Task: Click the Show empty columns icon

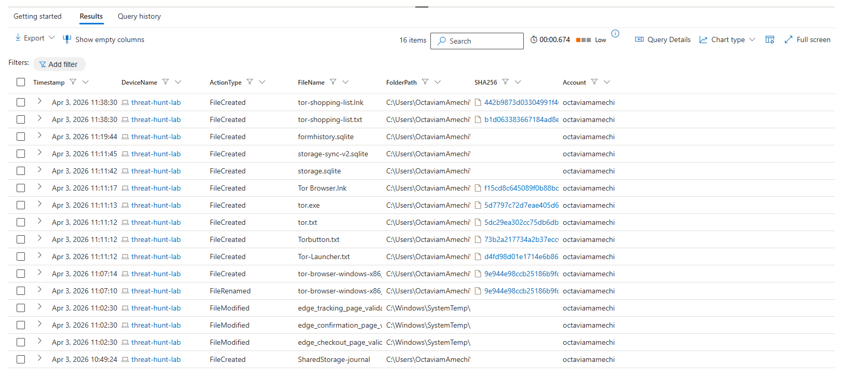Action: [x=67, y=39]
